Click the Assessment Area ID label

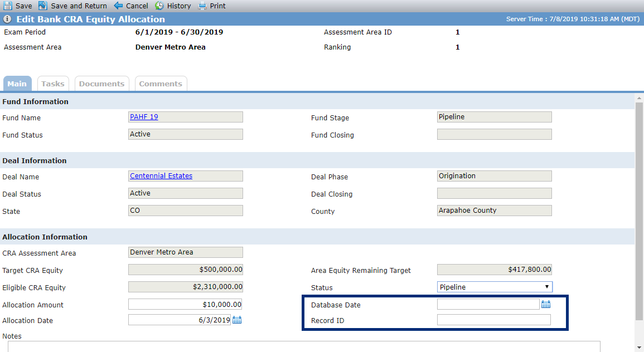pos(358,32)
